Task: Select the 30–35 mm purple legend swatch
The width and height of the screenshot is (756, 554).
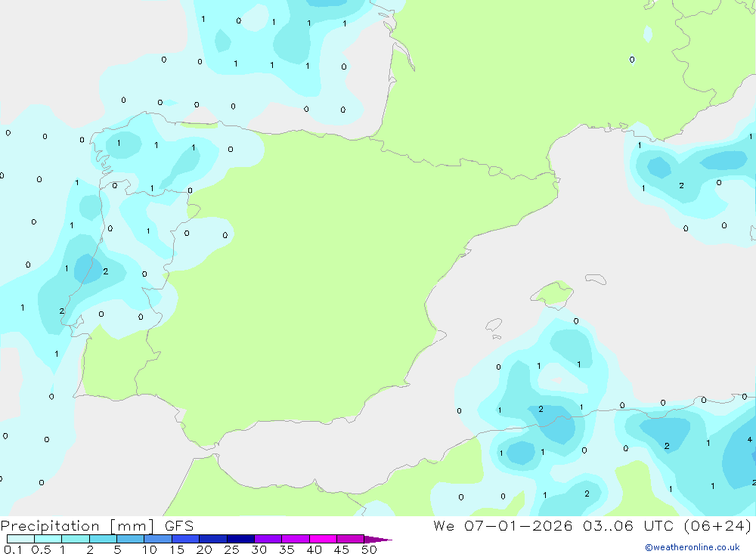Action: (268, 539)
